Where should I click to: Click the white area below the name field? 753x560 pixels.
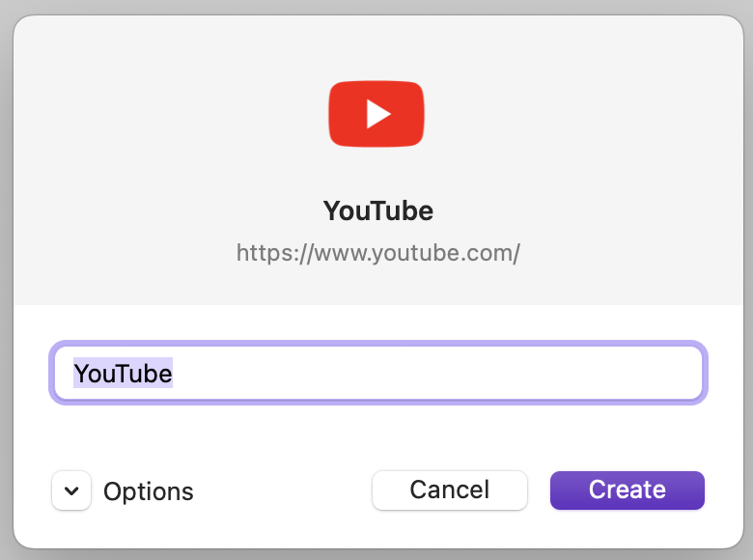point(377,434)
